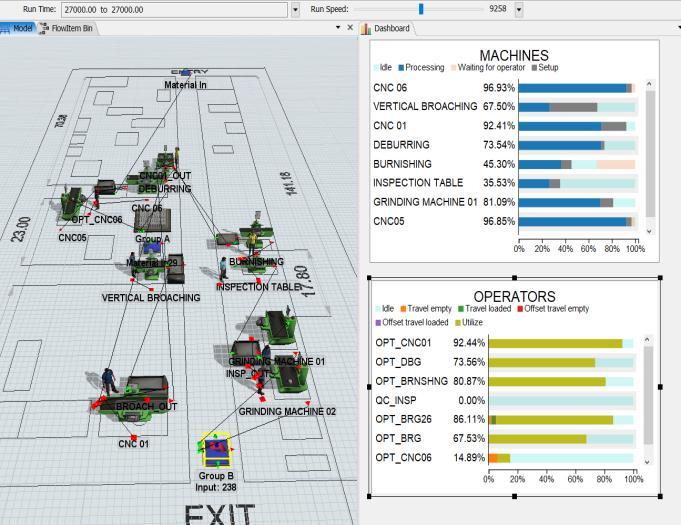The image size is (681, 525).
Task: Click the GRINDING MACHINE 01 81.09% row
Action: (x=504, y=202)
